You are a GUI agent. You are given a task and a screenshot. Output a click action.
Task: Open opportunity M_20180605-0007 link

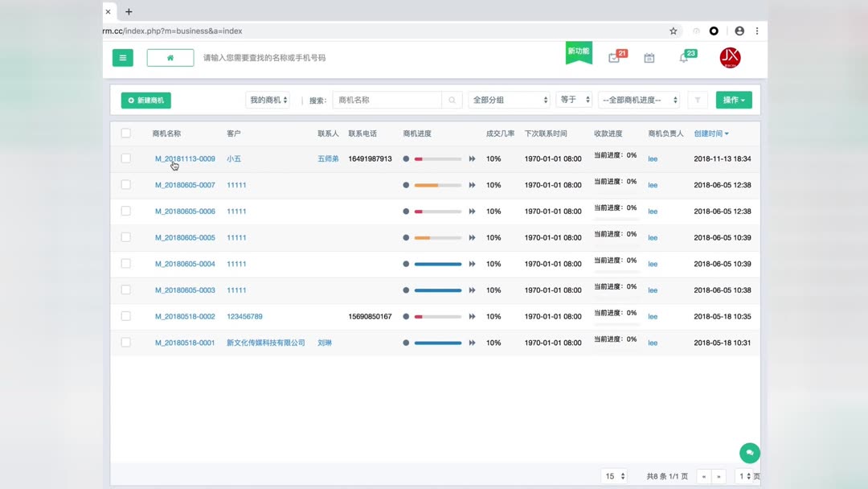click(x=184, y=185)
